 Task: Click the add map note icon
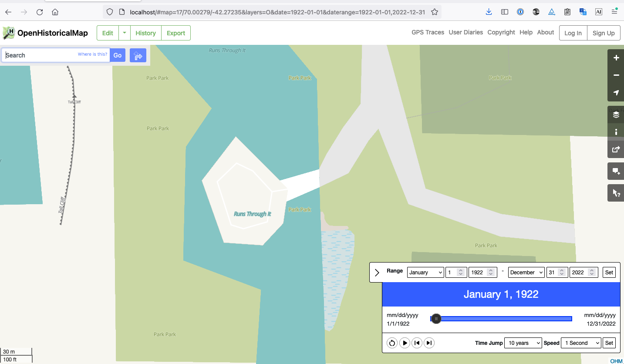(615, 171)
